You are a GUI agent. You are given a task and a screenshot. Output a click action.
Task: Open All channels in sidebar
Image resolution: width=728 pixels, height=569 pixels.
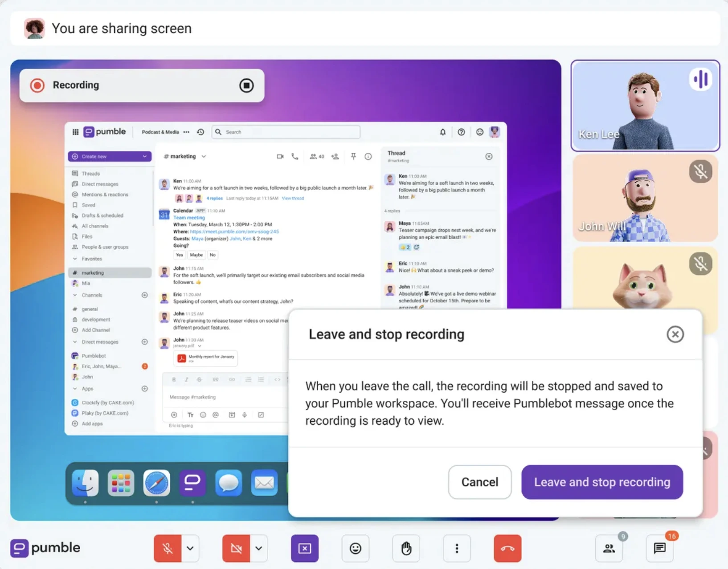[x=95, y=226]
